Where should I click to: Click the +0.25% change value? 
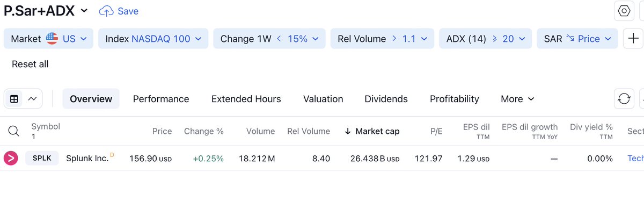coord(208,159)
